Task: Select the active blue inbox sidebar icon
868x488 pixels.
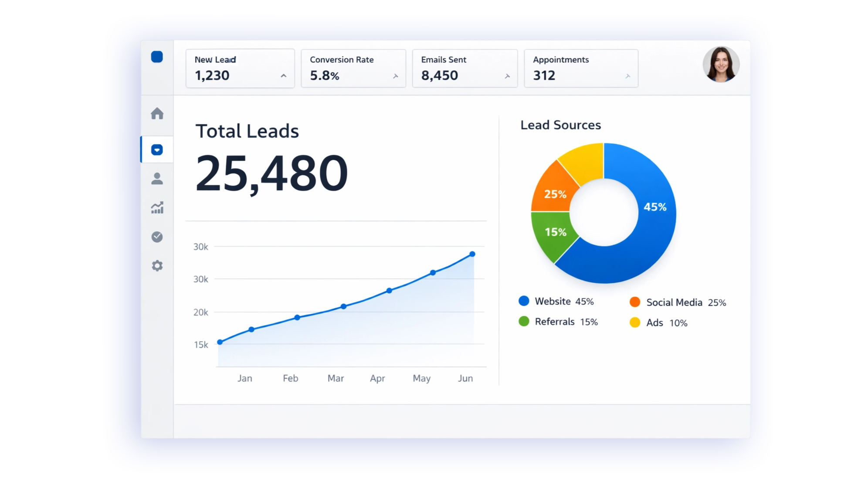Action: pos(157,150)
